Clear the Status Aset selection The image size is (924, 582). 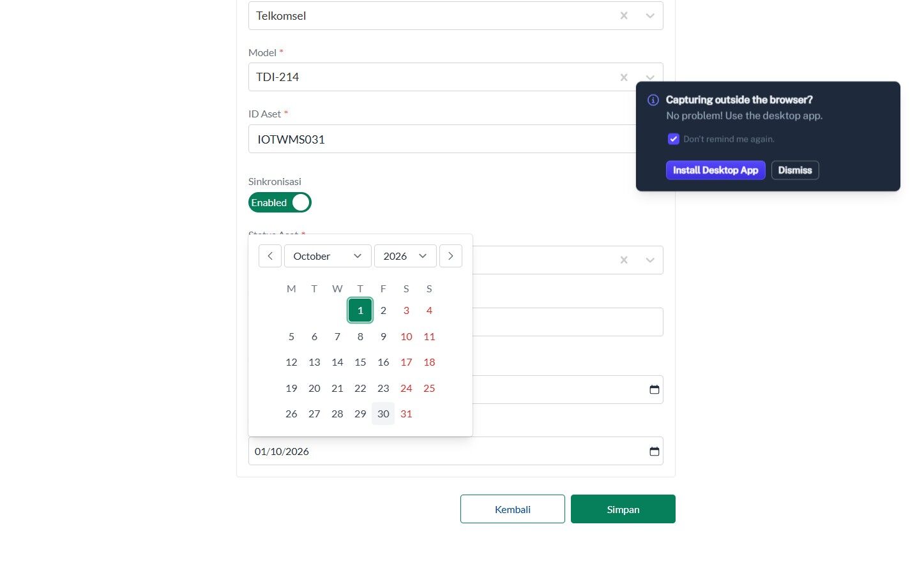[624, 260]
